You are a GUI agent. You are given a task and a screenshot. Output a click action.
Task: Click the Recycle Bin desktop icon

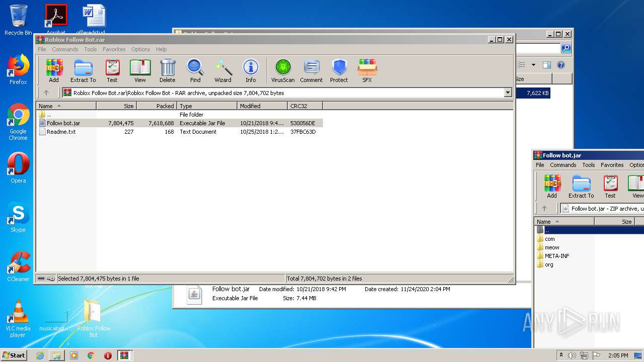(18, 20)
